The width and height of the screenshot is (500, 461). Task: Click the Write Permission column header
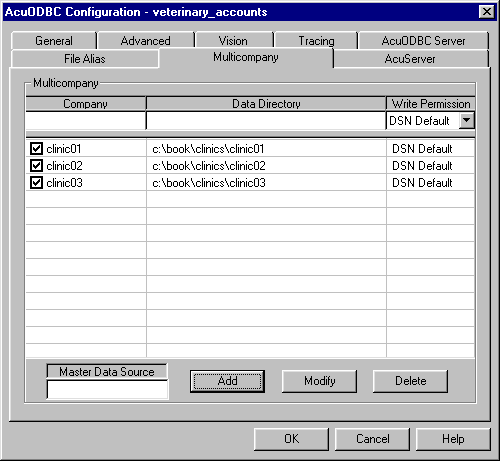click(x=431, y=104)
